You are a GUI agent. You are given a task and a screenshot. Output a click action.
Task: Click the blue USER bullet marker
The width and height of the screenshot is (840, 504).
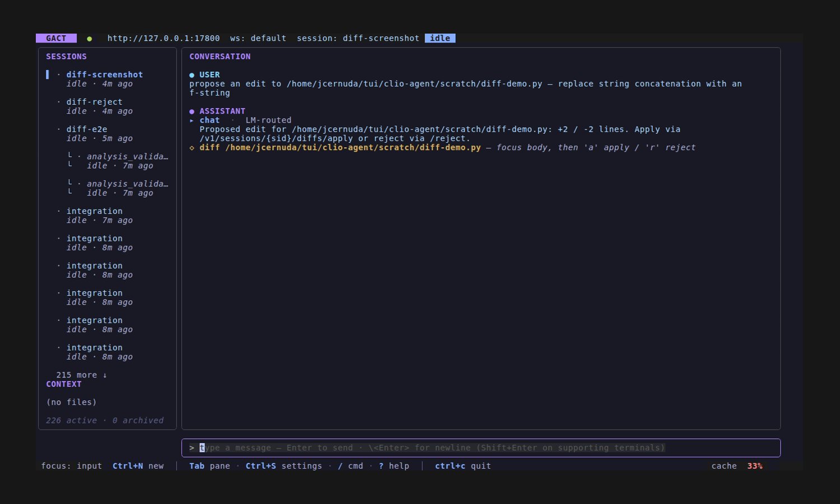coord(192,74)
